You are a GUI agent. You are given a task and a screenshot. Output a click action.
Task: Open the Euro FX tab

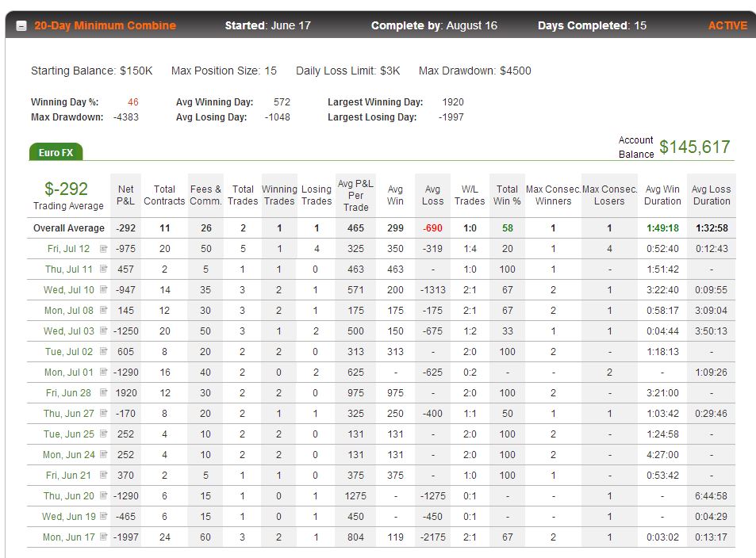click(56, 152)
